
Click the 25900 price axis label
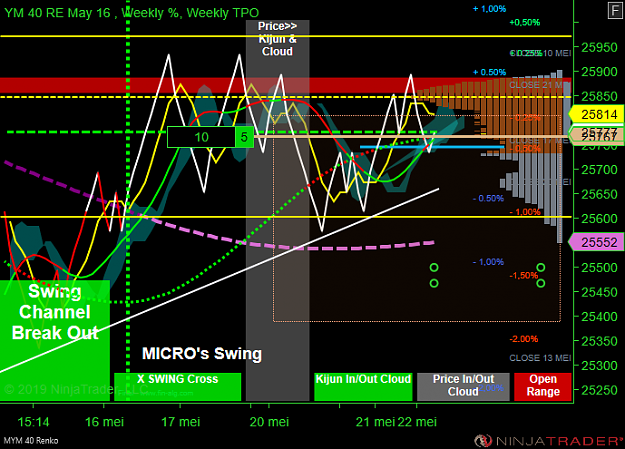point(599,72)
